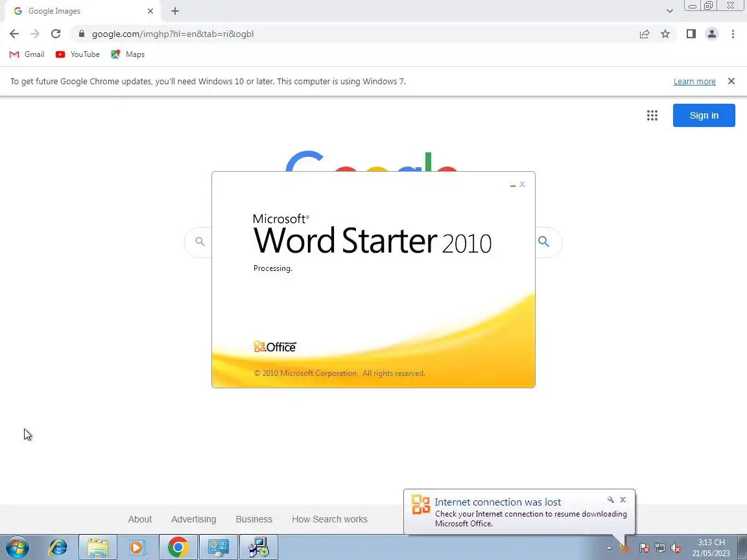Click the gray search icon in search box

[200, 241]
